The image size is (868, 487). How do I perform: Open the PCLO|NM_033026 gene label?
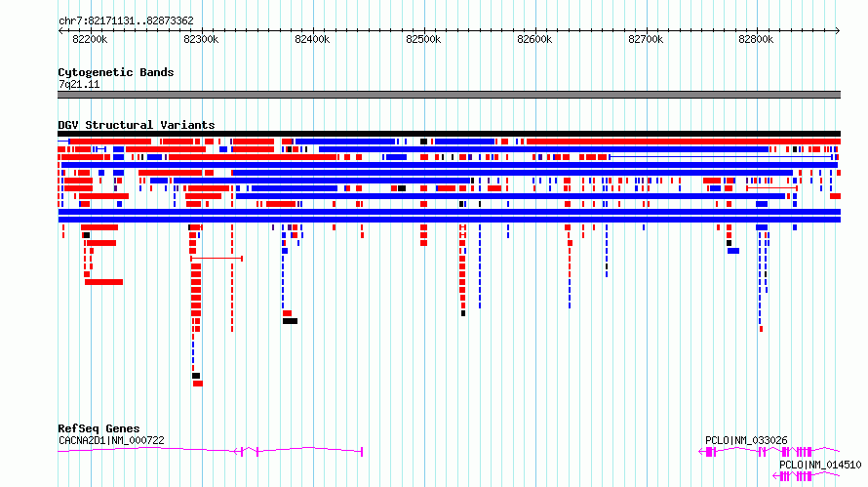746,441
